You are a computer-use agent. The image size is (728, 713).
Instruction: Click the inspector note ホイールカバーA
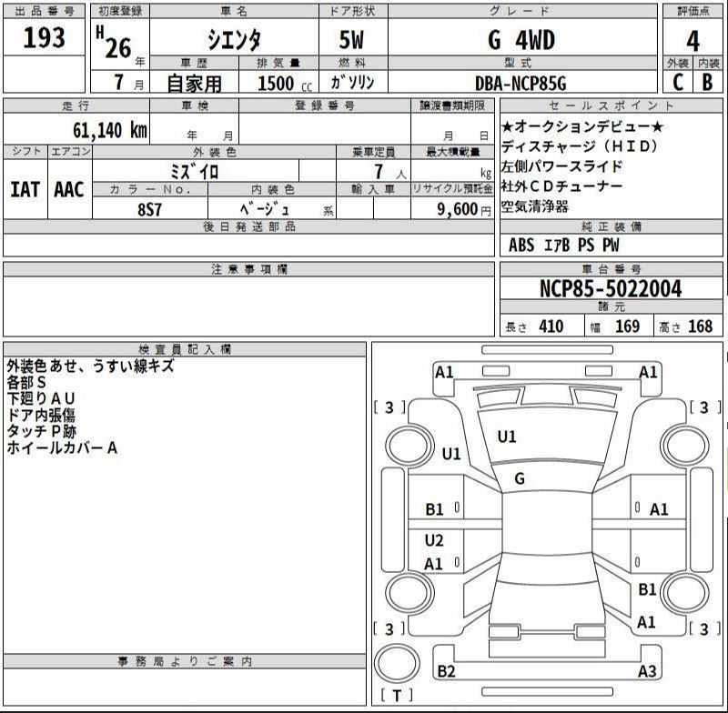pos(62,447)
